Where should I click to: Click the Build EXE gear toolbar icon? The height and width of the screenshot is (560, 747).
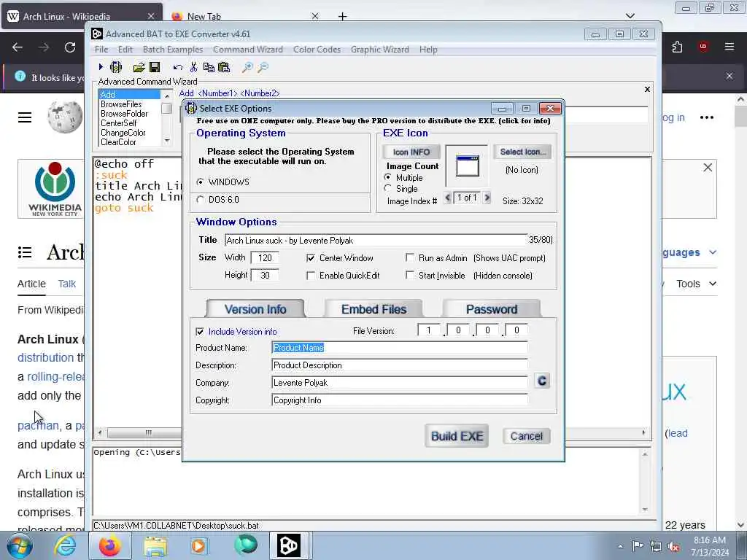pyautogui.click(x=116, y=67)
